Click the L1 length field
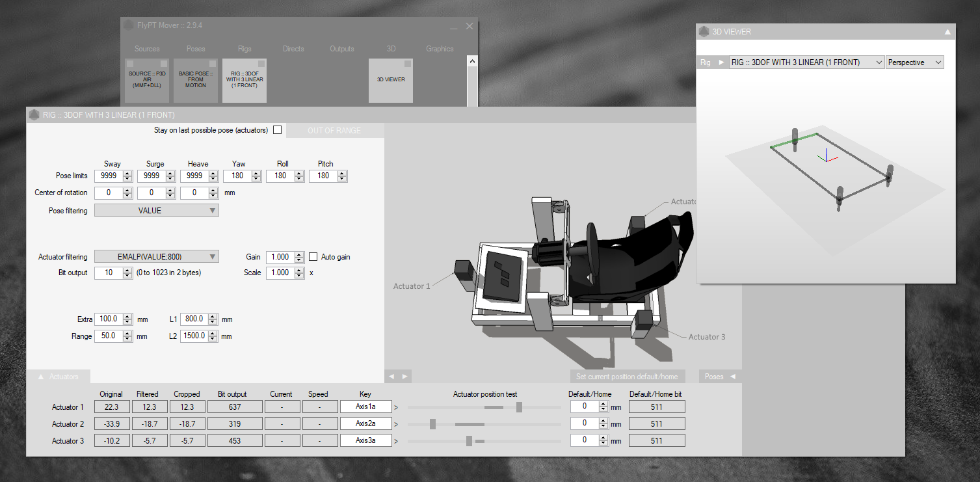Image resolution: width=980 pixels, height=482 pixels. tap(193, 319)
